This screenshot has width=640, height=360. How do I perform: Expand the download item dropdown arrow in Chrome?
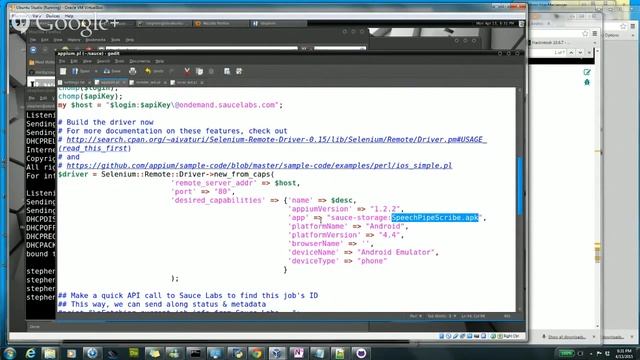tap(594, 337)
